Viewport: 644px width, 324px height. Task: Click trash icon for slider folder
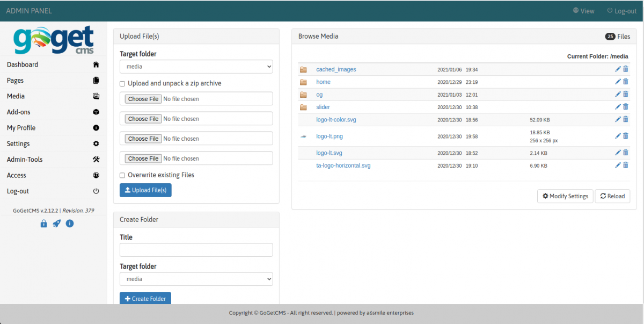(x=626, y=107)
